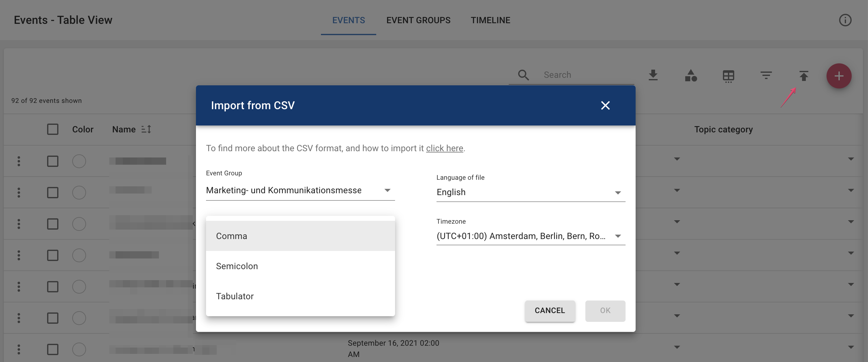Viewport: 868px width, 362px height.
Task: Click the Topic category column header
Action: [723, 129]
